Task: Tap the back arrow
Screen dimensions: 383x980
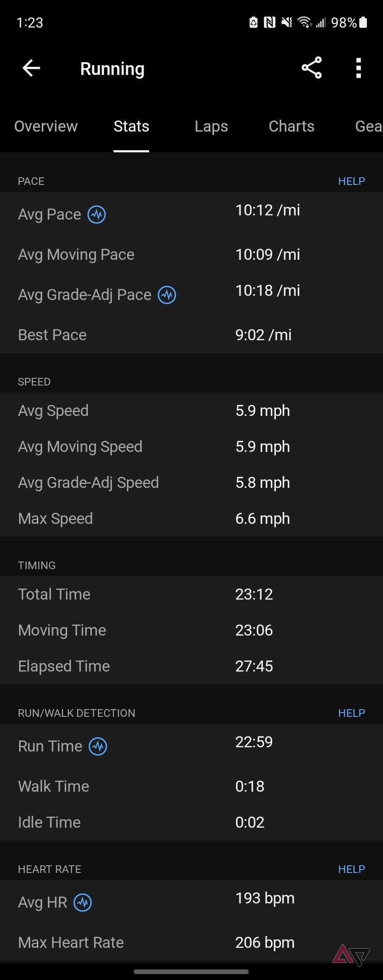Action: [x=31, y=68]
